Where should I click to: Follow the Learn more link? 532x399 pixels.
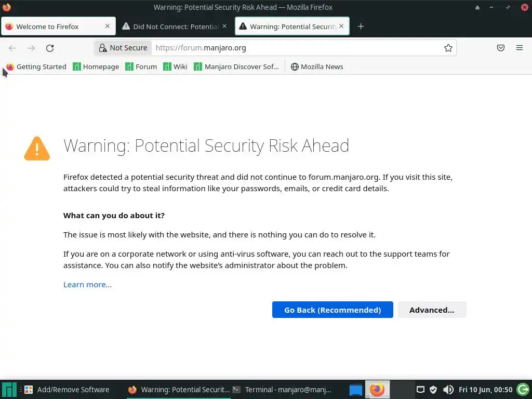point(87,284)
